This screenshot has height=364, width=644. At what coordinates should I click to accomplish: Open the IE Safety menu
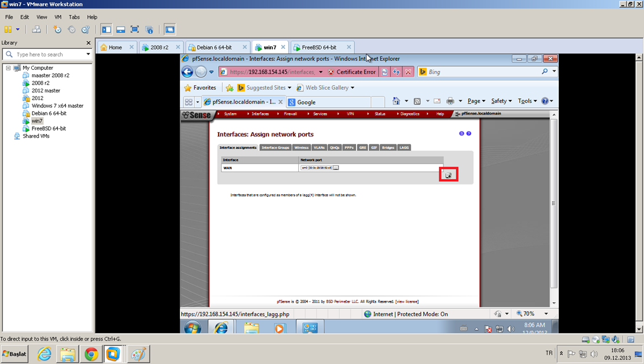coord(501,101)
